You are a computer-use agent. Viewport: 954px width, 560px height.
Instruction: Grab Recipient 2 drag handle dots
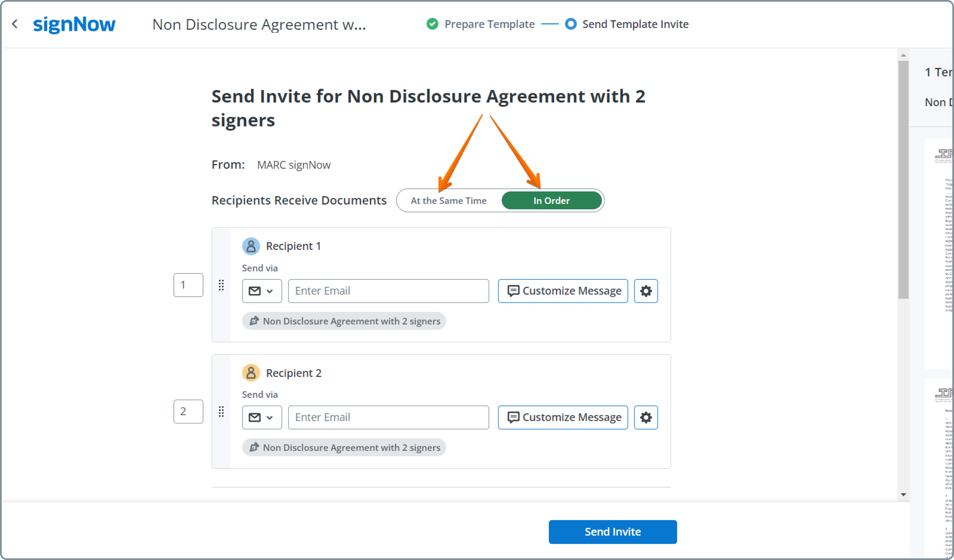point(221,411)
